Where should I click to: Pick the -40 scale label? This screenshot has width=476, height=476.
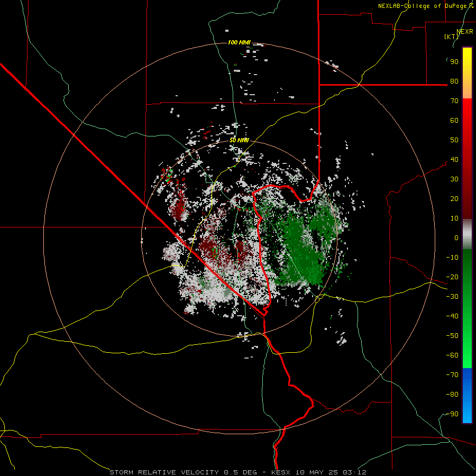coord(452,316)
